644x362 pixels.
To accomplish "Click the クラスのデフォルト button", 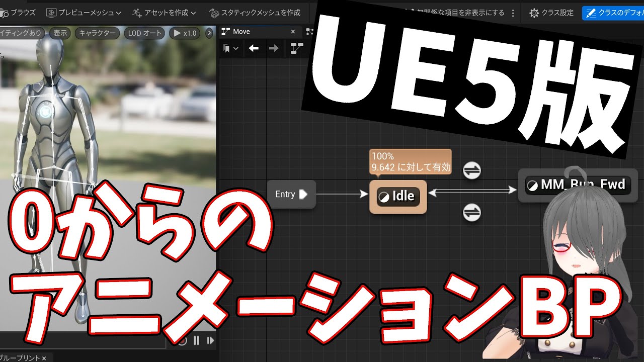I will point(613,13).
